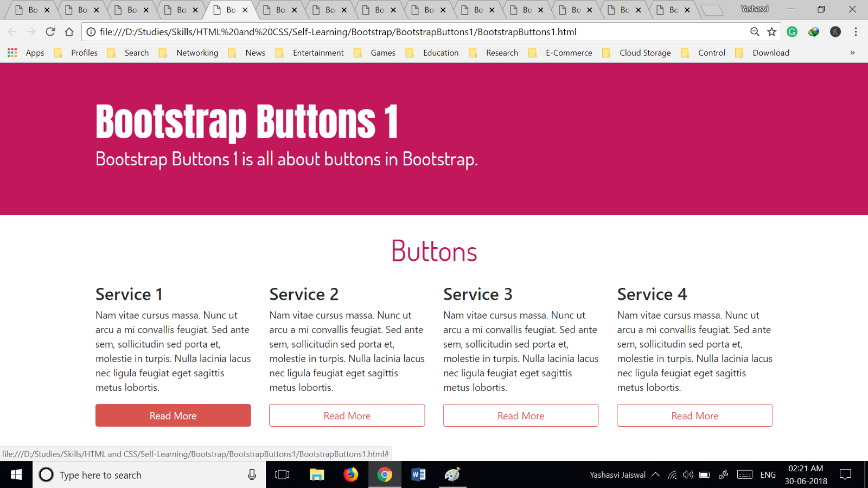Click the Cortana search box

coord(149,475)
